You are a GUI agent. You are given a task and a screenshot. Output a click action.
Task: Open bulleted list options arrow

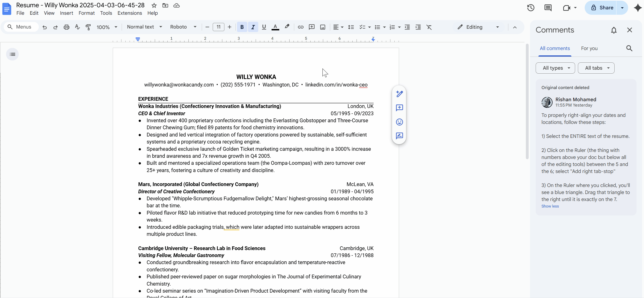pos(384,27)
